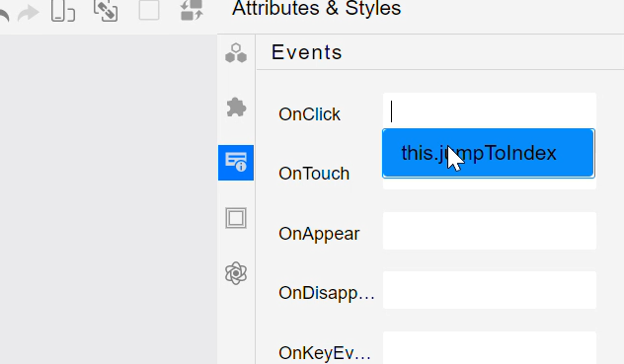Click the OnTouch field below the suggestion

(x=490, y=183)
